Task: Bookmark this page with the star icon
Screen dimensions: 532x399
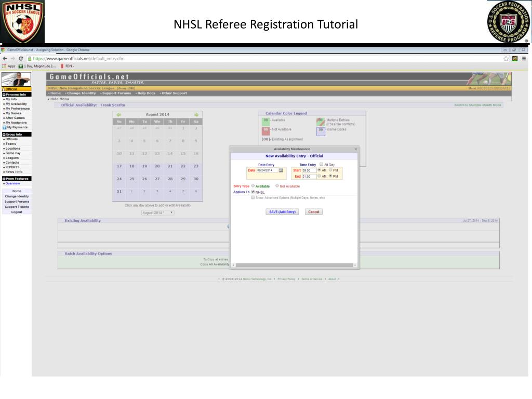Action: (506, 58)
